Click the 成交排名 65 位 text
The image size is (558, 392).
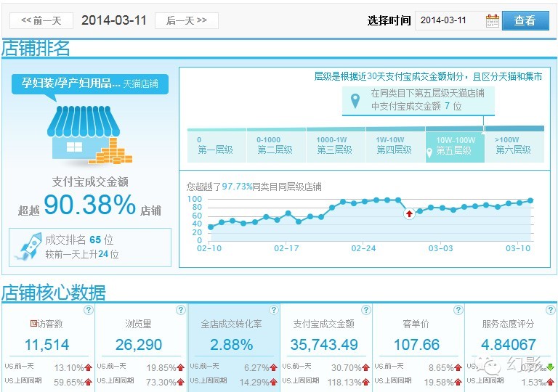[x=79, y=240]
